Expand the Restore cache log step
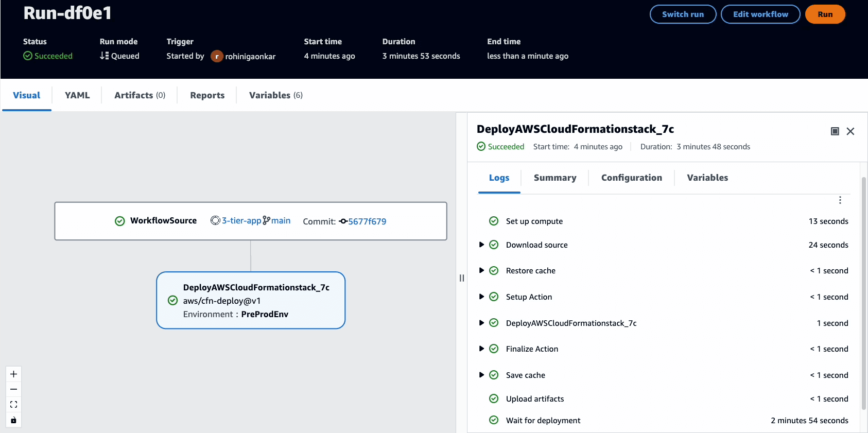Screen dimensions: 868x433 pyautogui.click(x=481, y=270)
